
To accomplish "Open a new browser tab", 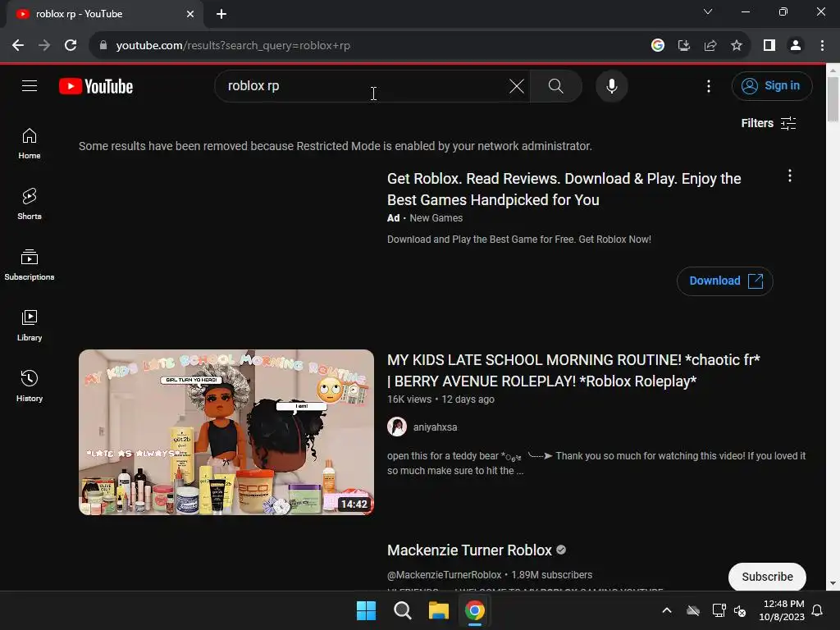I will [221, 14].
